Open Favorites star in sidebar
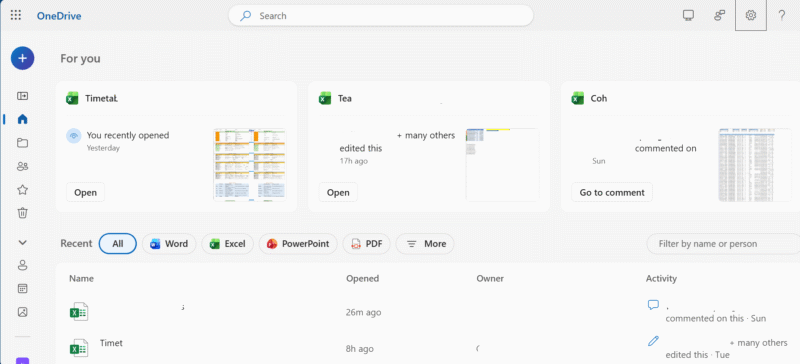 (x=22, y=190)
